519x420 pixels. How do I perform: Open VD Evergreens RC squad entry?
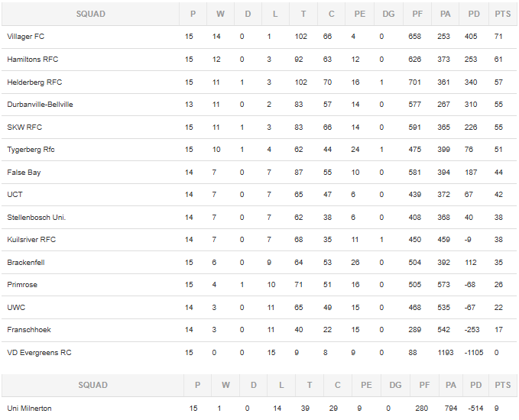point(39,353)
